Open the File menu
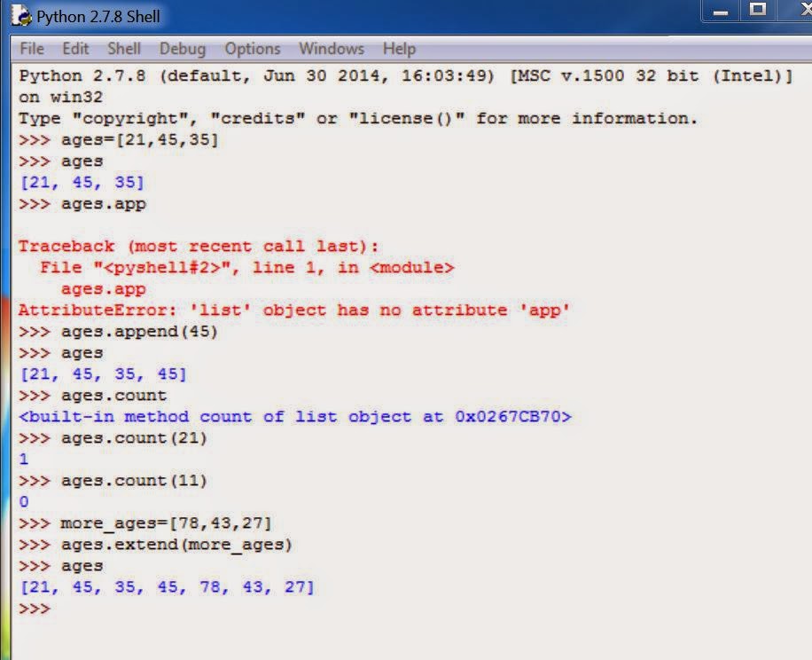 32,49
